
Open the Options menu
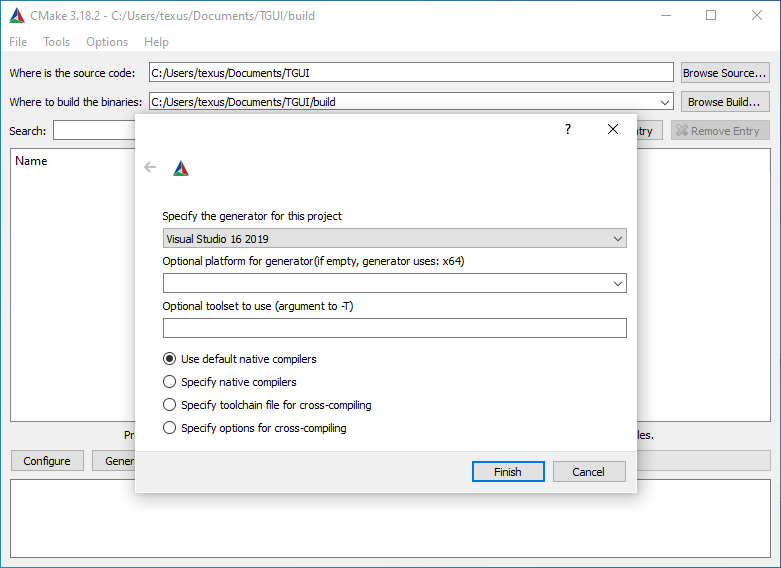point(107,42)
